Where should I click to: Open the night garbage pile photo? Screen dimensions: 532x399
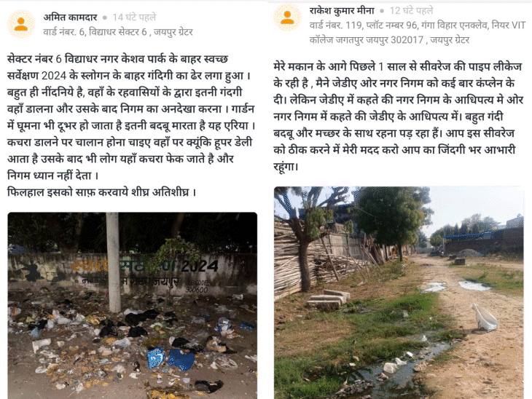point(133,305)
